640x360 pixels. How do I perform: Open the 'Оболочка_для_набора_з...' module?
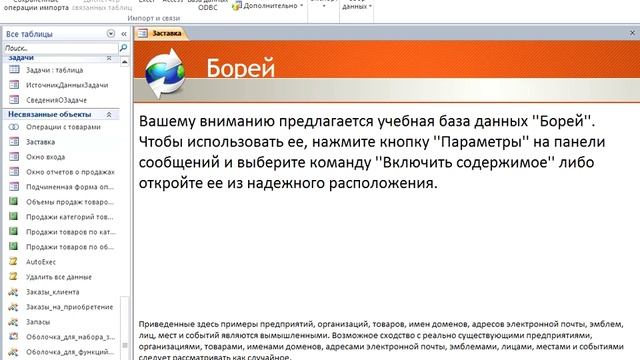coord(70,337)
